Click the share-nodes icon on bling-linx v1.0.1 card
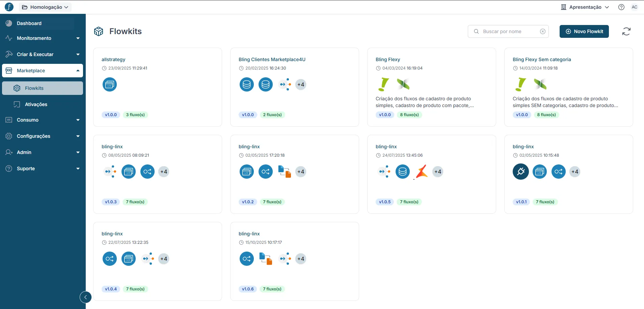The image size is (644, 309). [x=559, y=172]
